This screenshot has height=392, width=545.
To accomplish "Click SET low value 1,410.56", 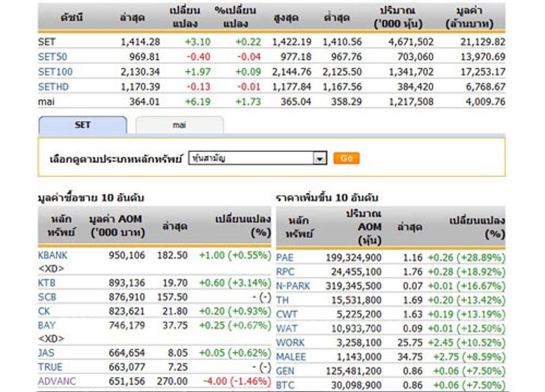I will [342, 42].
